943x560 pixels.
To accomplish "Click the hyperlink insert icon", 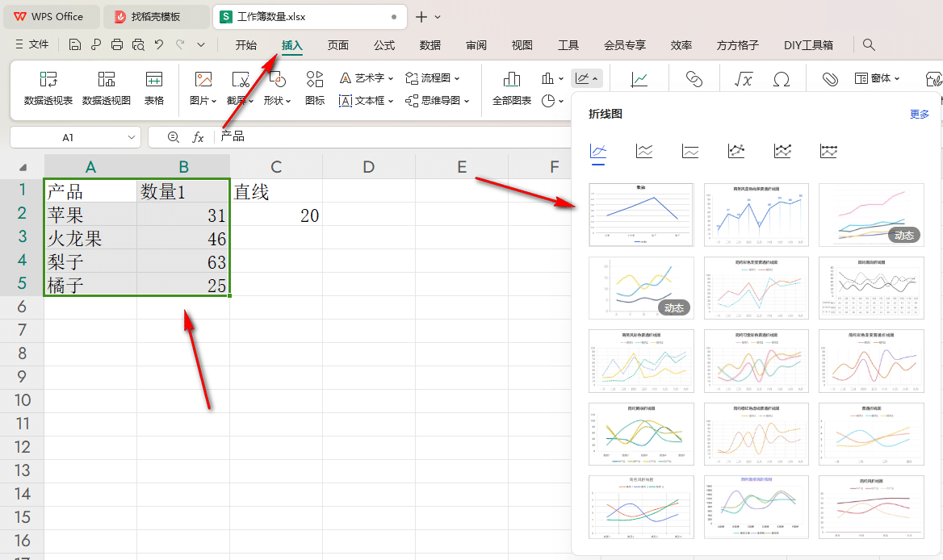I will pyautogui.click(x=694, y=79).
